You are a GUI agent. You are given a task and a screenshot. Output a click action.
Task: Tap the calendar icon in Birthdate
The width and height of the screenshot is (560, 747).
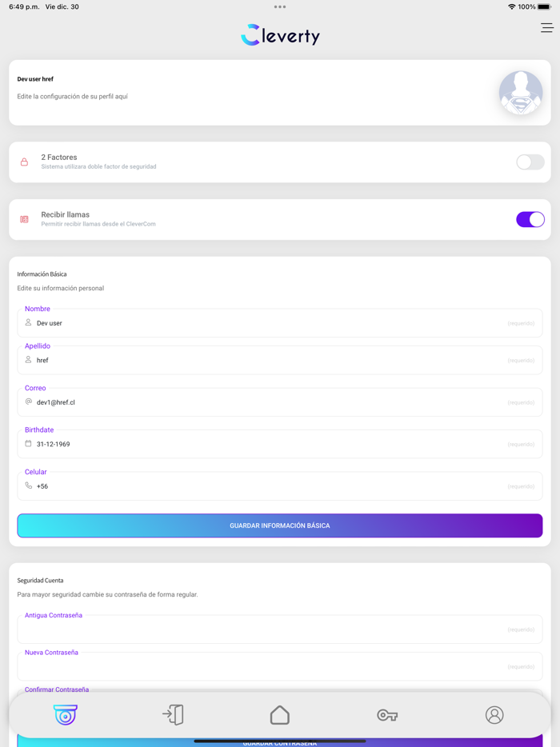tap(28, 444)
